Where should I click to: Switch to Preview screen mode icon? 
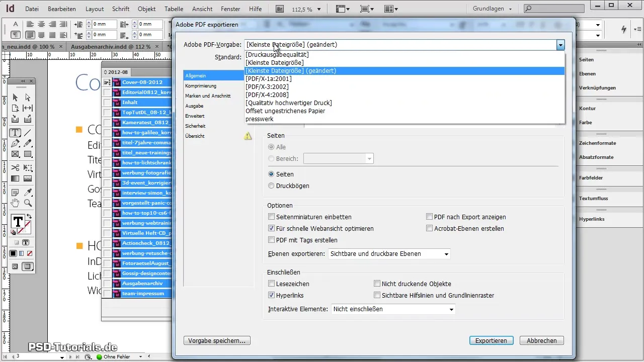click(x=28, y=266)
